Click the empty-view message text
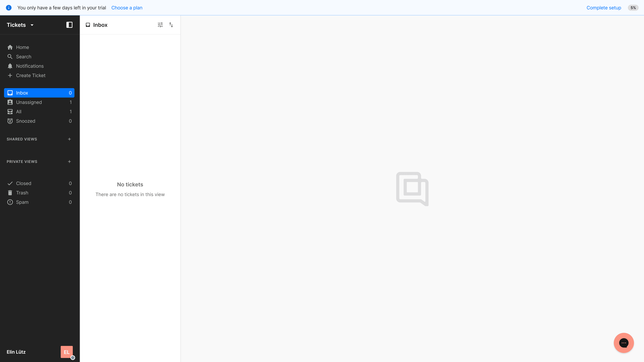Viewport: 644px width, 362px height. point(130,195)
